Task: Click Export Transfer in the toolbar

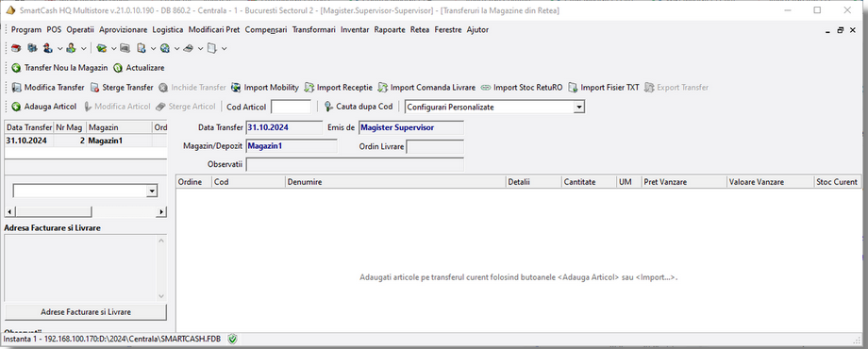Action: click(676, 88)
